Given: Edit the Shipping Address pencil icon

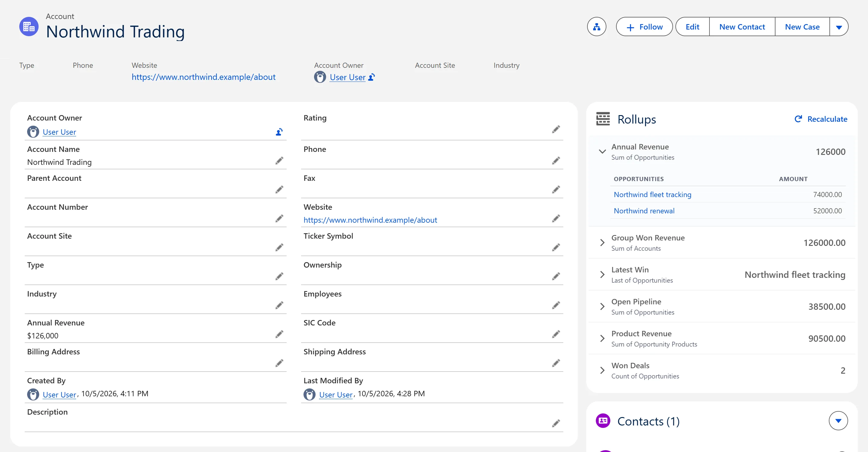Looking at the screenshot, I should (x=556, y=363).
